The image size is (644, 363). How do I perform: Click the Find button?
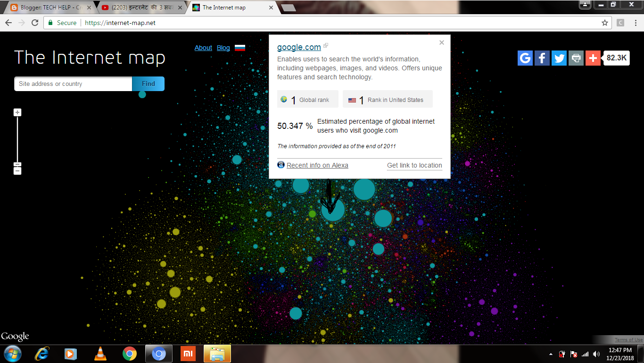click(149, 84)
